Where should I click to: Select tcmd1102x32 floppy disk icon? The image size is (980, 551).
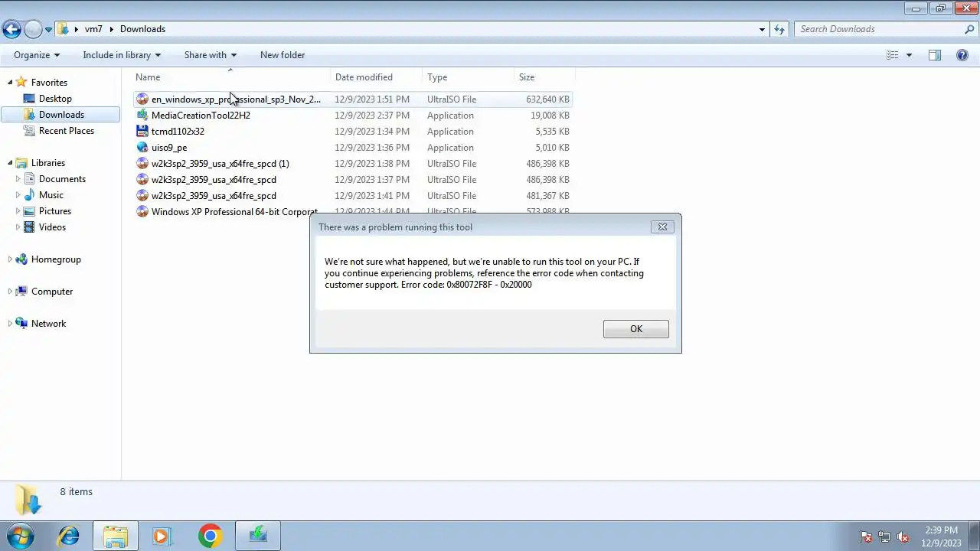coord(142,132)
